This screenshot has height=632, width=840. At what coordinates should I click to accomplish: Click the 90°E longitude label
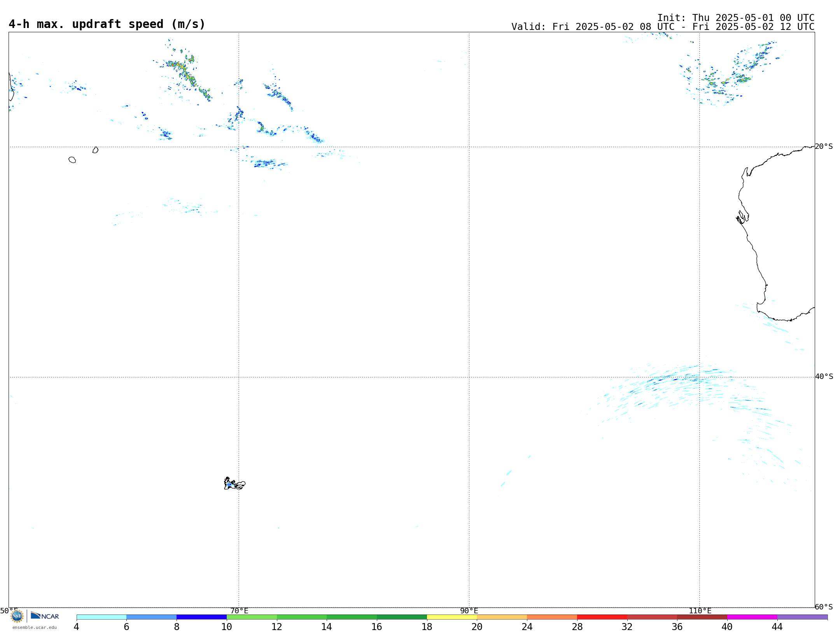(x=469, y=611)
